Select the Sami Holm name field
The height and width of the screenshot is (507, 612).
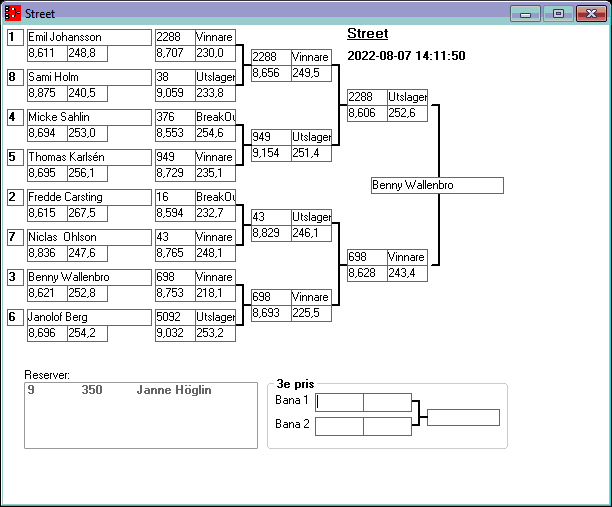point(89,77)
